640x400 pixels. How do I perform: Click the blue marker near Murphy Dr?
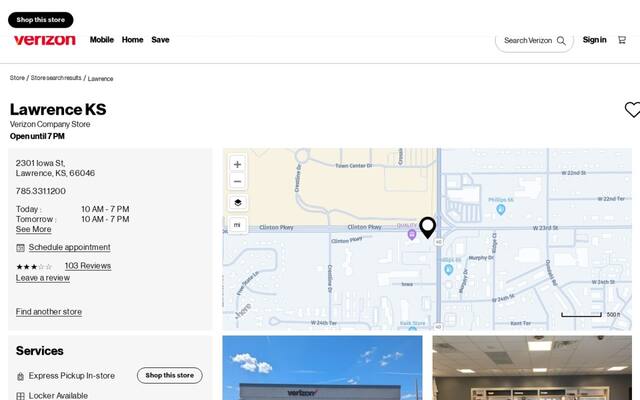tap(449, 269)
